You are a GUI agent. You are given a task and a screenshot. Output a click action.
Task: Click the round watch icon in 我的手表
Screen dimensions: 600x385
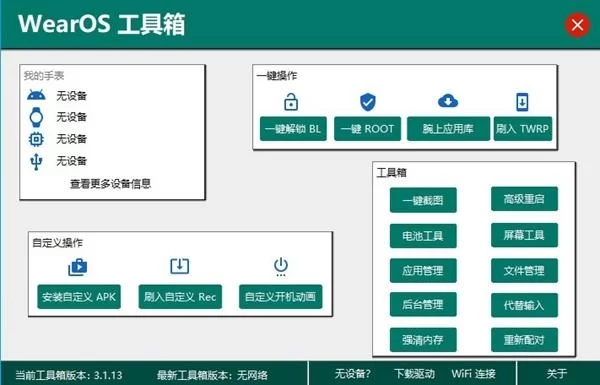point(36,117)
